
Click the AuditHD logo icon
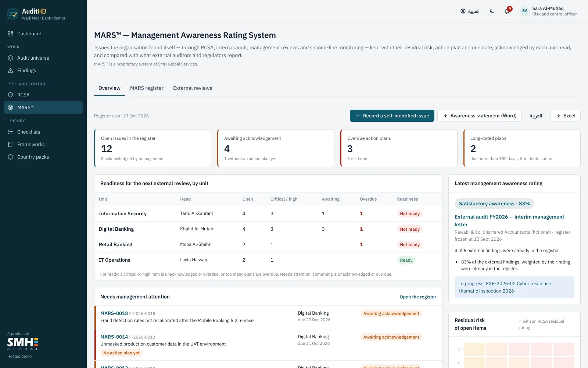[13, 14]
